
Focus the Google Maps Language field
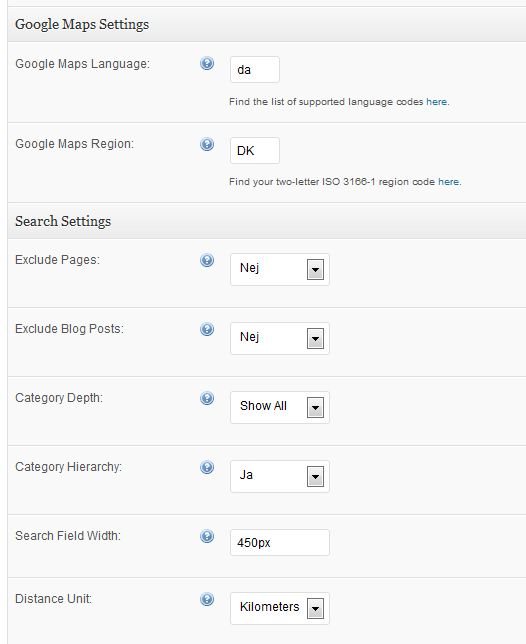(x=255, y=70)
